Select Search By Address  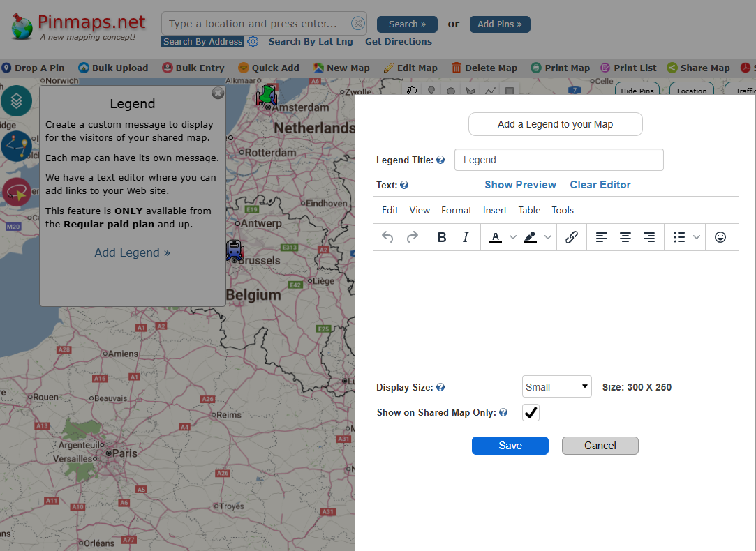click(x=202, y=41)
